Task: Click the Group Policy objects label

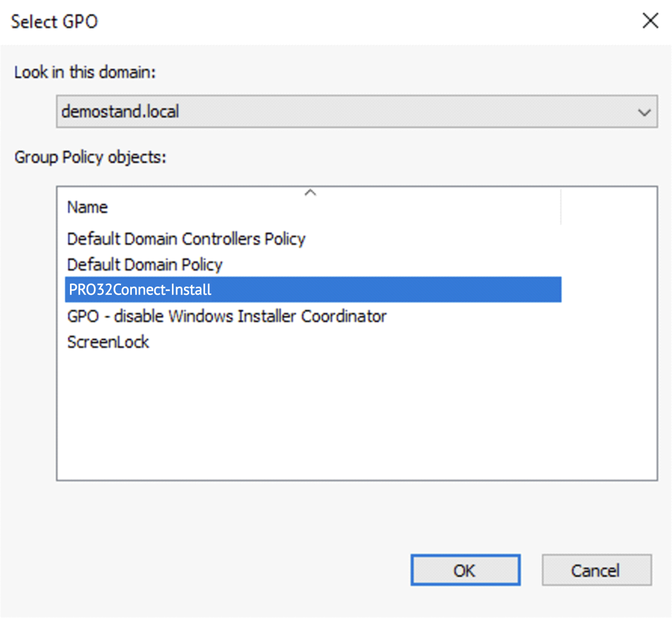Action: pos(90,157)
